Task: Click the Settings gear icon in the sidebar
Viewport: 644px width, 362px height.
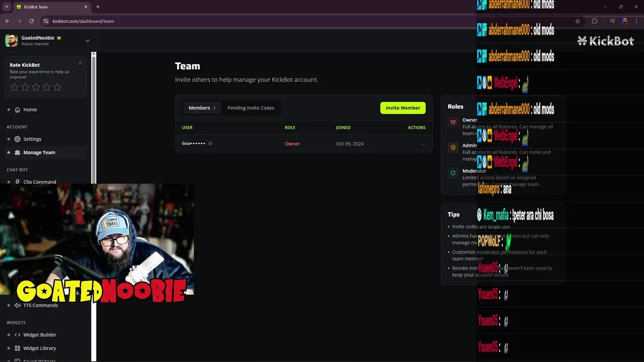Action: (18, 139)
